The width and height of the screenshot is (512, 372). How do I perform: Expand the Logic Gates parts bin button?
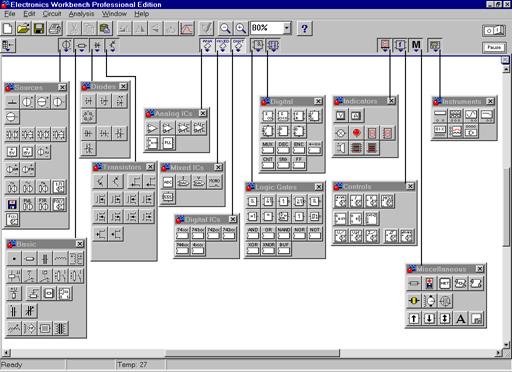coord(258,45)
